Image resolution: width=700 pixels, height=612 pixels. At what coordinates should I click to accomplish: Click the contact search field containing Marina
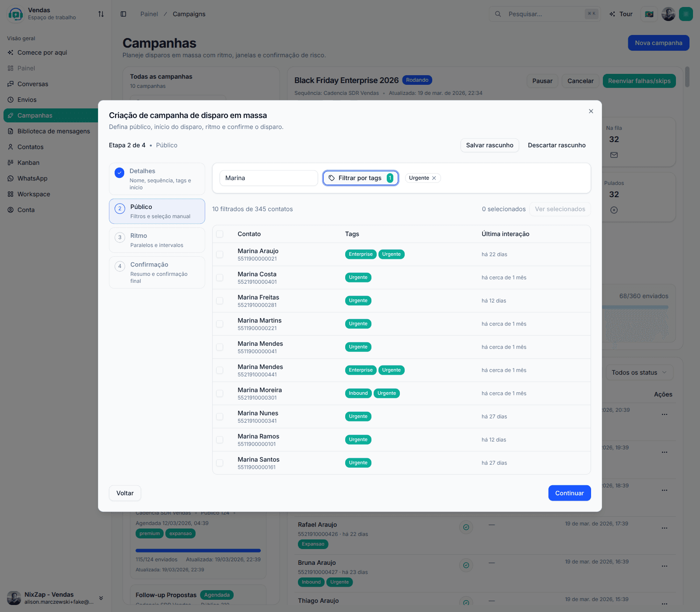[268, 178]
